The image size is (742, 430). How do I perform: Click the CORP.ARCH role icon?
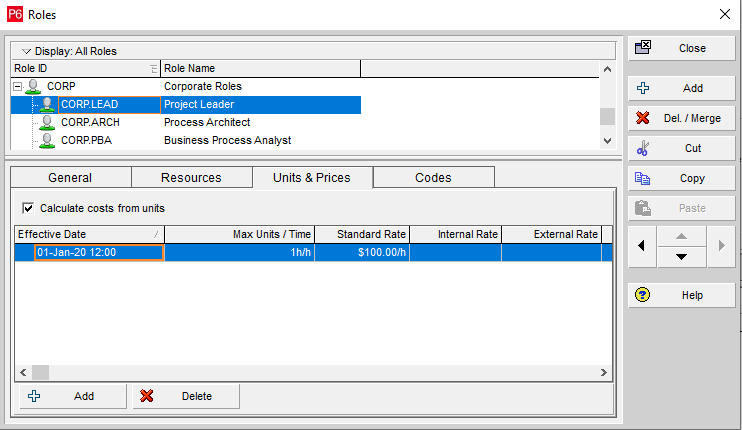pyautogui.click(x=46, y=122)
